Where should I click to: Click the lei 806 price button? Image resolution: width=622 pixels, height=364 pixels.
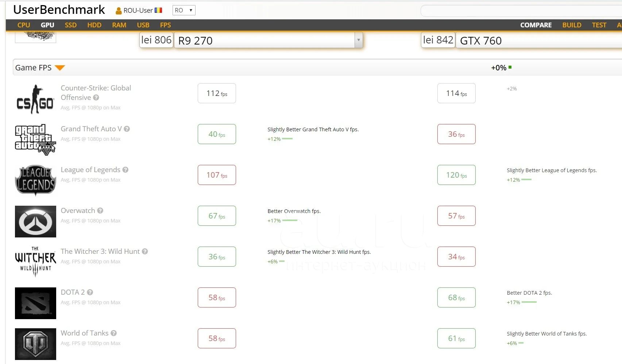(x=156, y=40)
